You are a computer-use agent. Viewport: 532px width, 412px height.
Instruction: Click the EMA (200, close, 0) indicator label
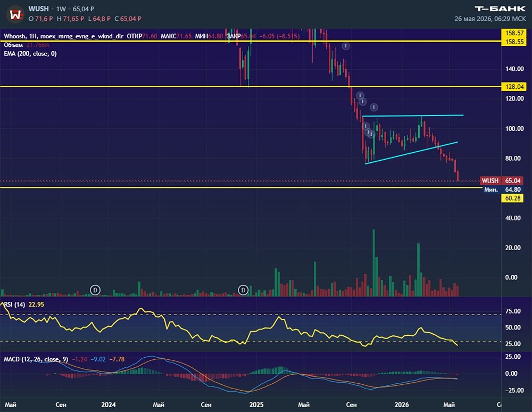coord(30,54)
